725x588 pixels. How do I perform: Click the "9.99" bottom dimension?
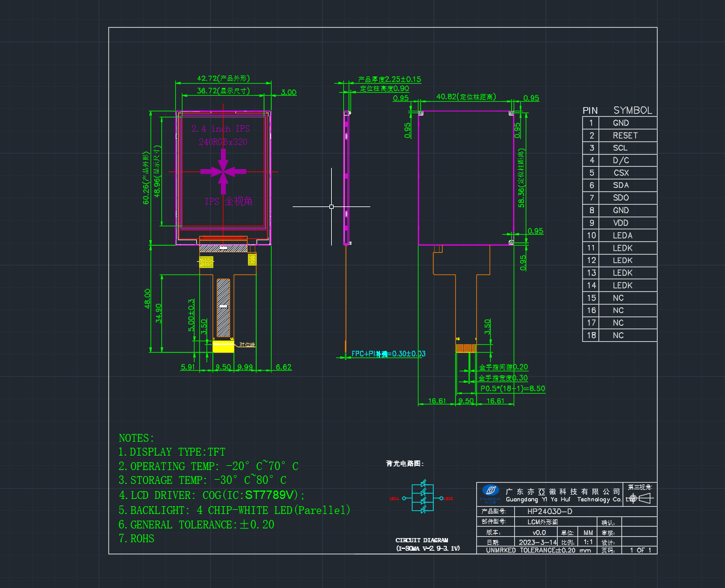244,367
